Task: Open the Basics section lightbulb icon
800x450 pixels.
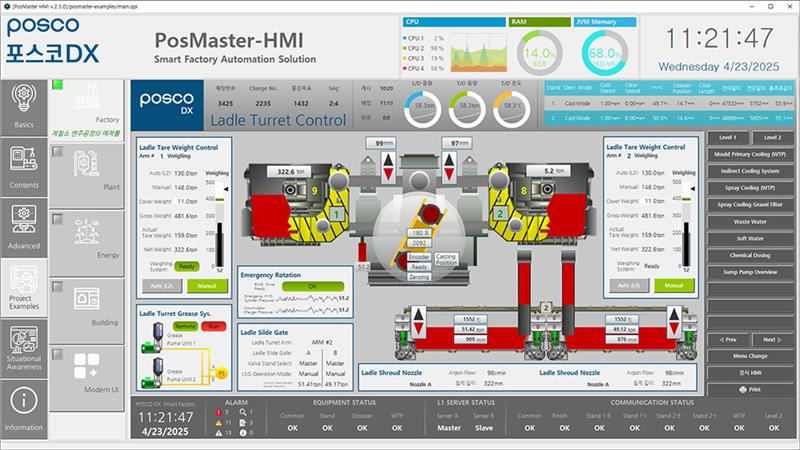Action: click(x=23, y=98)
